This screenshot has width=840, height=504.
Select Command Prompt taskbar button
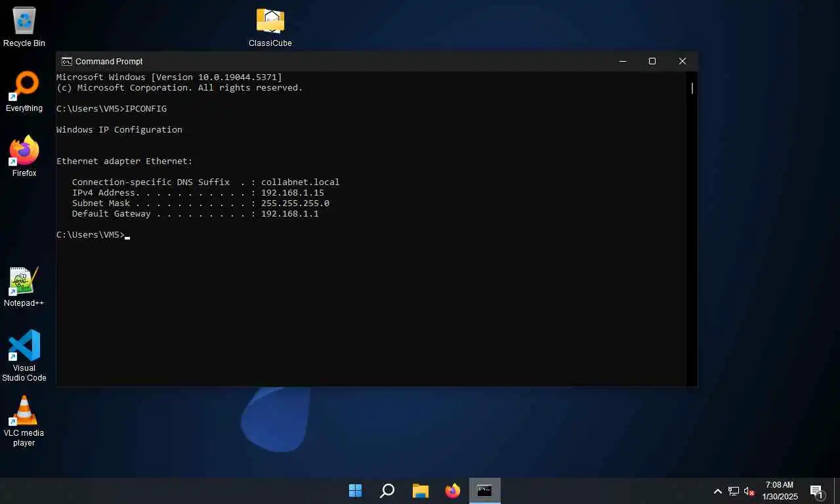click(x=485, y=490)
